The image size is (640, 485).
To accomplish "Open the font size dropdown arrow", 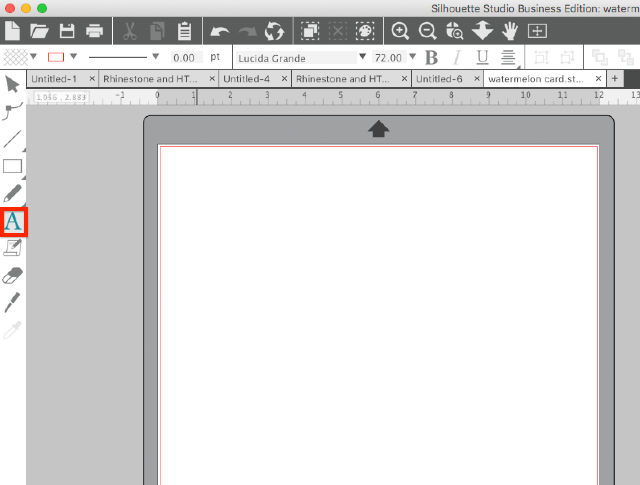I will pyautogui.click(x=413, y=56).
